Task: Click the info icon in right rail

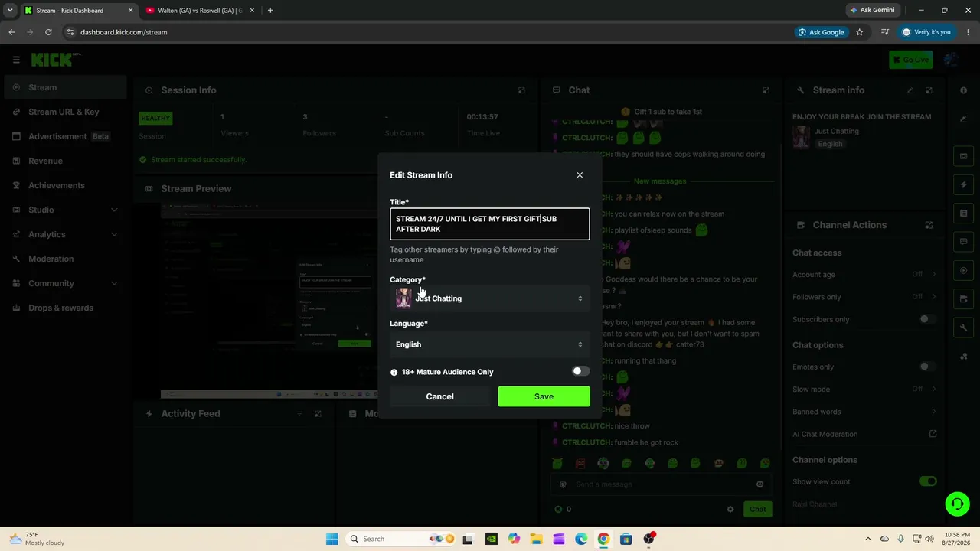Action: coord(963,90)
